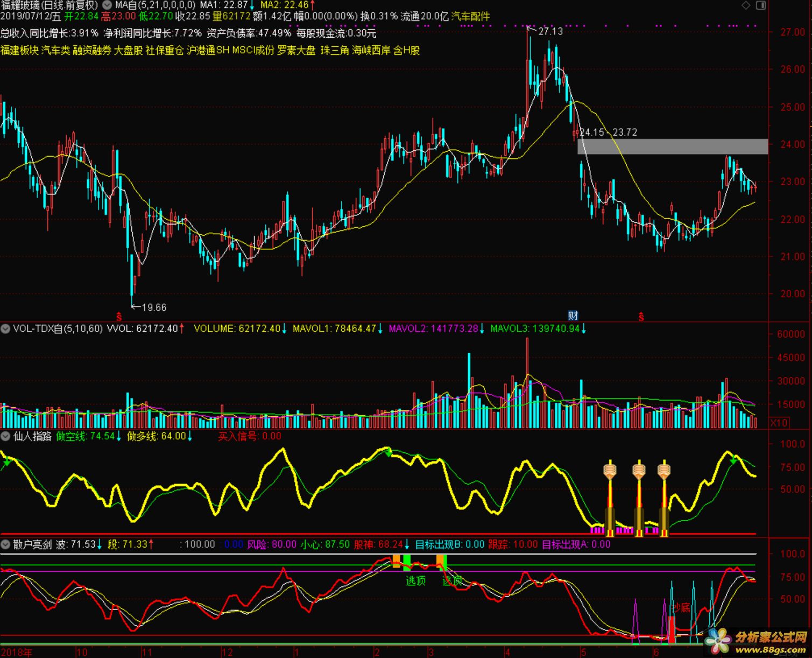Click the 做多线: 64.00 reading
The height and width of the screenshot is (658, 812).
(156, 436)
